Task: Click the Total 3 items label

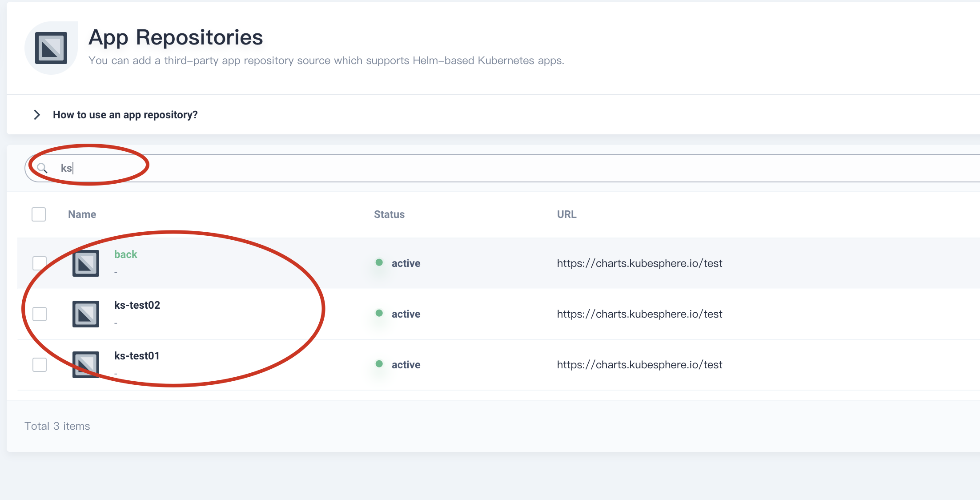Action: tap(57, 426)
